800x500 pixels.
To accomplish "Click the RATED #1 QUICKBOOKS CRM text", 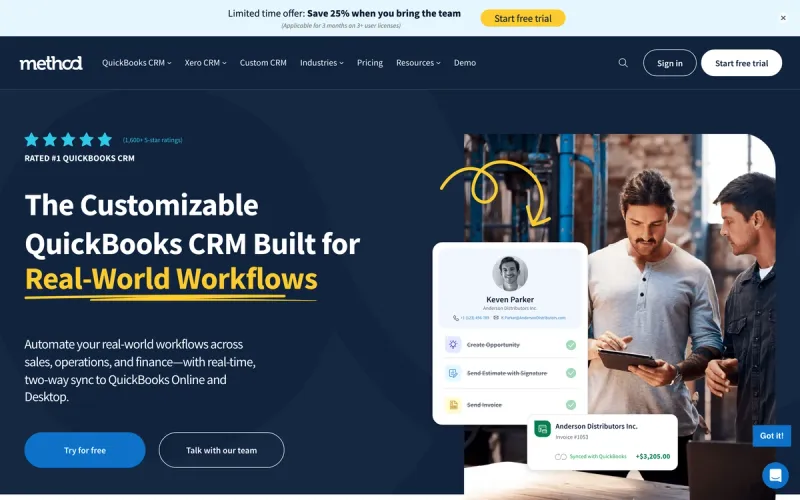I will 80,158.
